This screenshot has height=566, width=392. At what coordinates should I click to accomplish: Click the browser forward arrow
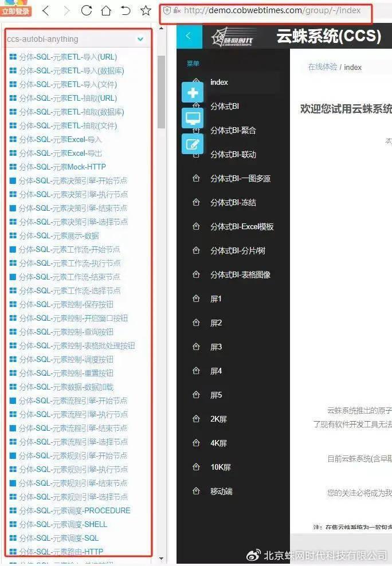(67, 11)
